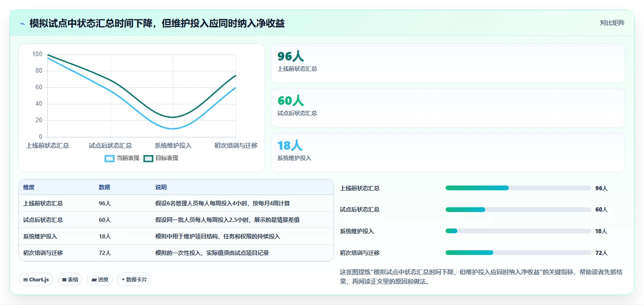Click the 初次培训与迁移 progress bar
The height and width of the screenshot is (305, 644).
click(x=518, y=253)
